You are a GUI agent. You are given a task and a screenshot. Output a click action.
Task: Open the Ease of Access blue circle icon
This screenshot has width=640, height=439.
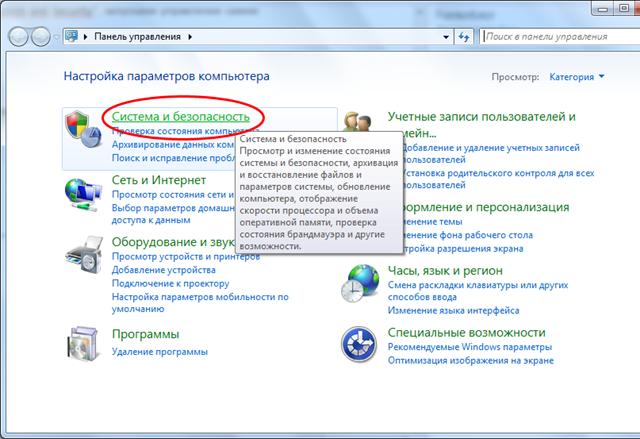tap(359, 344)
